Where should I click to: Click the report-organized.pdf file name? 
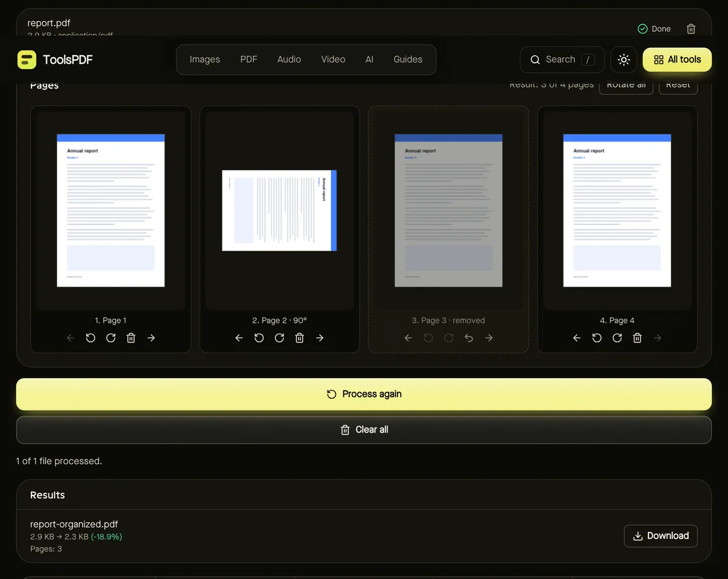(74, 524)
